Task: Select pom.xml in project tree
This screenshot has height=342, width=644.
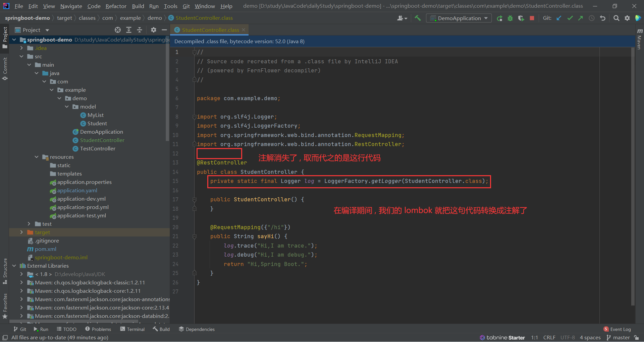Action: (46, 249)
